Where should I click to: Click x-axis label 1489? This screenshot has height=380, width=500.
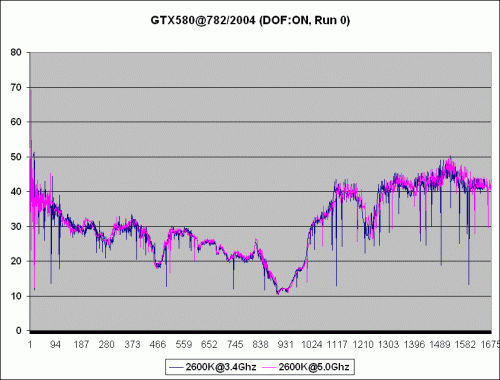click(x=440, y=344)
